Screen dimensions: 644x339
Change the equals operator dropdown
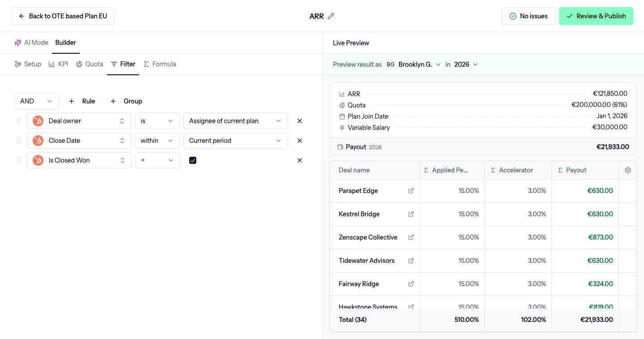(x=157, y=160)
